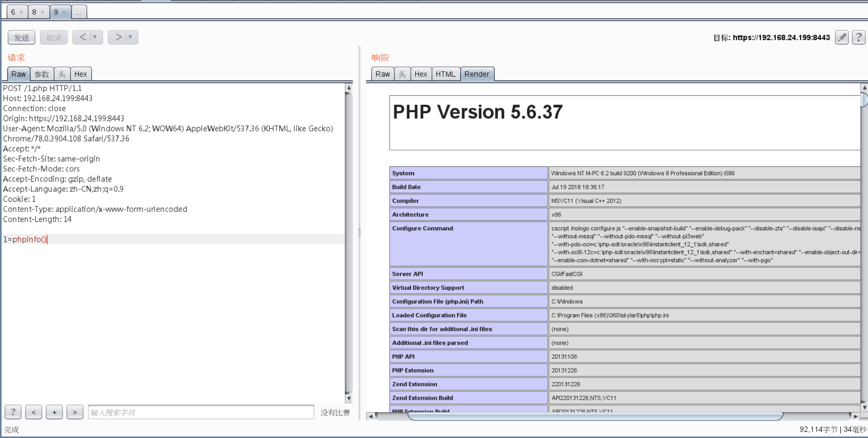The width and height of the screenshot is (868, 438).
Task: Click the Content-Type header line
Action: tap(95, 209)
